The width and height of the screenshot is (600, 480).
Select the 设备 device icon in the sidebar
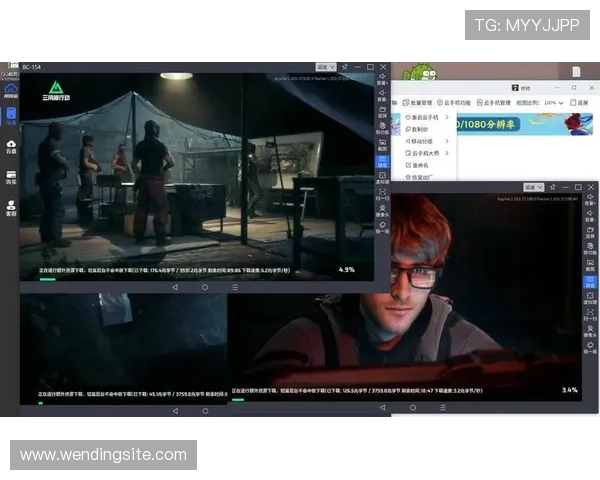pyautogui.click(x=11, y=115)
